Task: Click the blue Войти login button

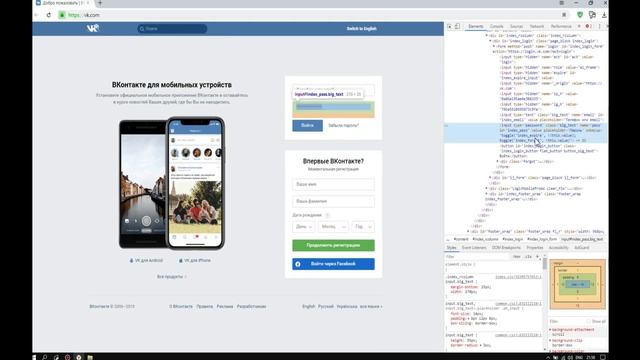Action: tap(307, 125)
